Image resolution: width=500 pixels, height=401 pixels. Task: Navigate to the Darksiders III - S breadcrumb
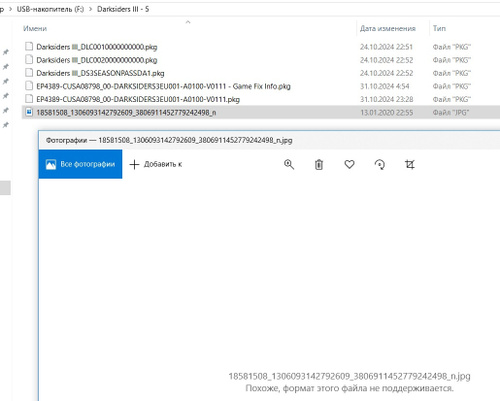point(123,9)
